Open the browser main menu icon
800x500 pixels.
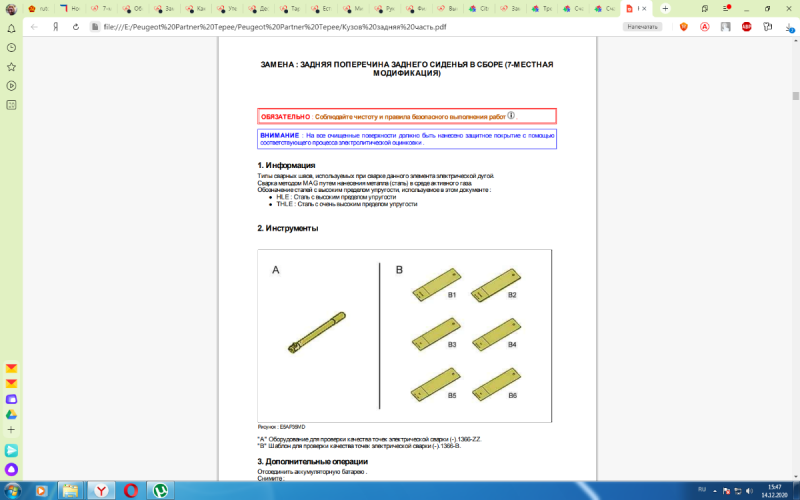727,9
